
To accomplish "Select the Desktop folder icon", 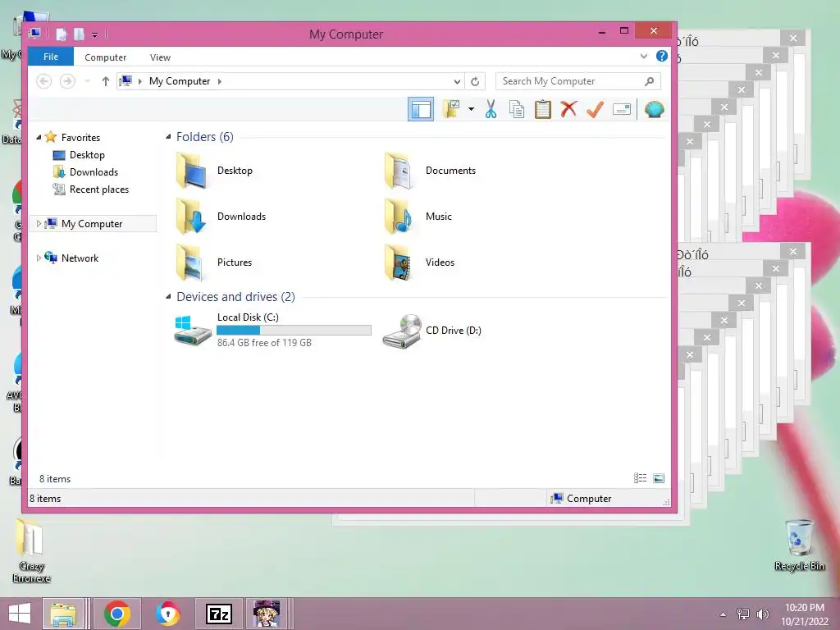I will 191,171.
